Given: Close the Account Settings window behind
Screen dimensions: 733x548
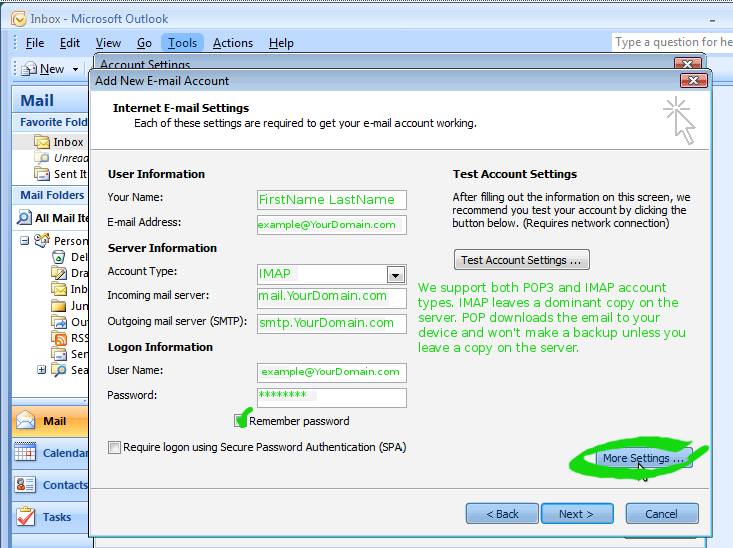Looking at the screenshot, I should [x=687, y=63].
